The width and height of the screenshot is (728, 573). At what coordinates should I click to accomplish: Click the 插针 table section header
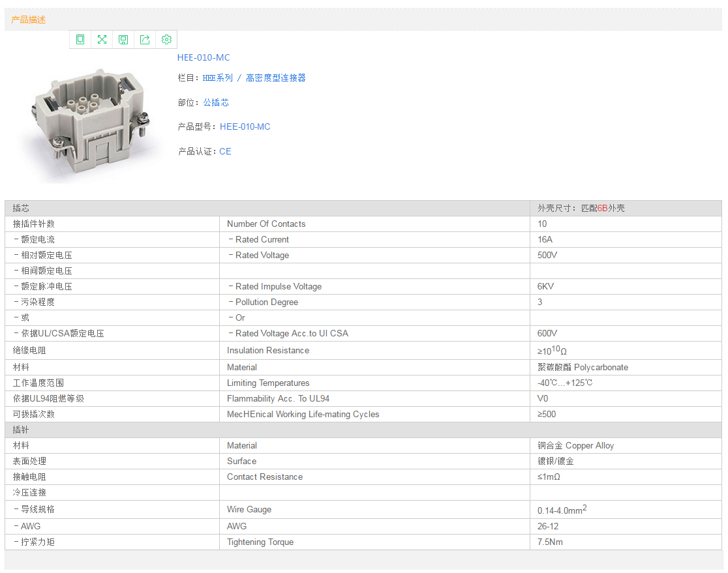21,430
